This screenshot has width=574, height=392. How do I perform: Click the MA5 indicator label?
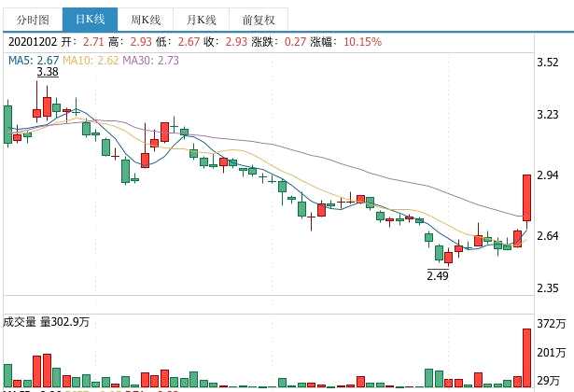[27, 60]
